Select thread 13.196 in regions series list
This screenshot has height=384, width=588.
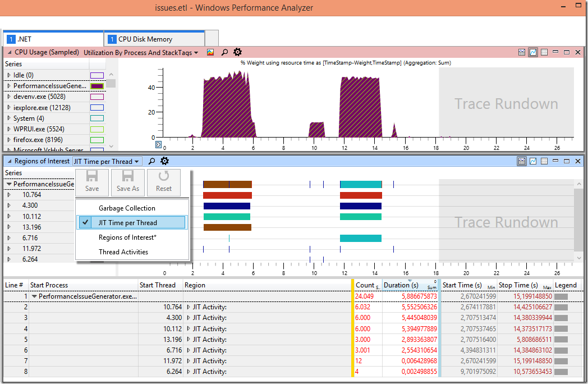[31, 227]
